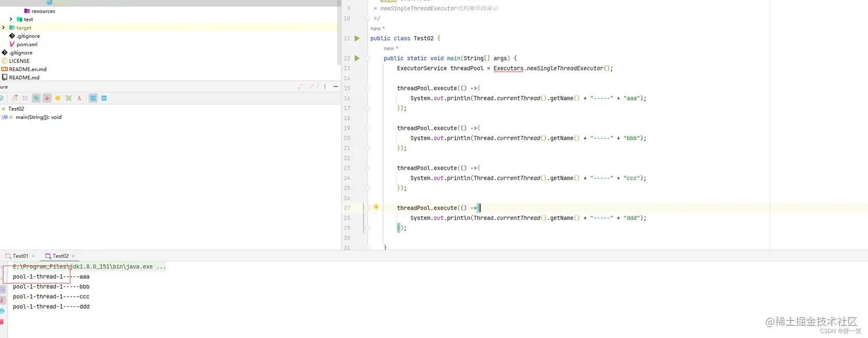Toggle the red lock non-public members icon
This screenshot has height=338, width=868.
coord(47,98)
